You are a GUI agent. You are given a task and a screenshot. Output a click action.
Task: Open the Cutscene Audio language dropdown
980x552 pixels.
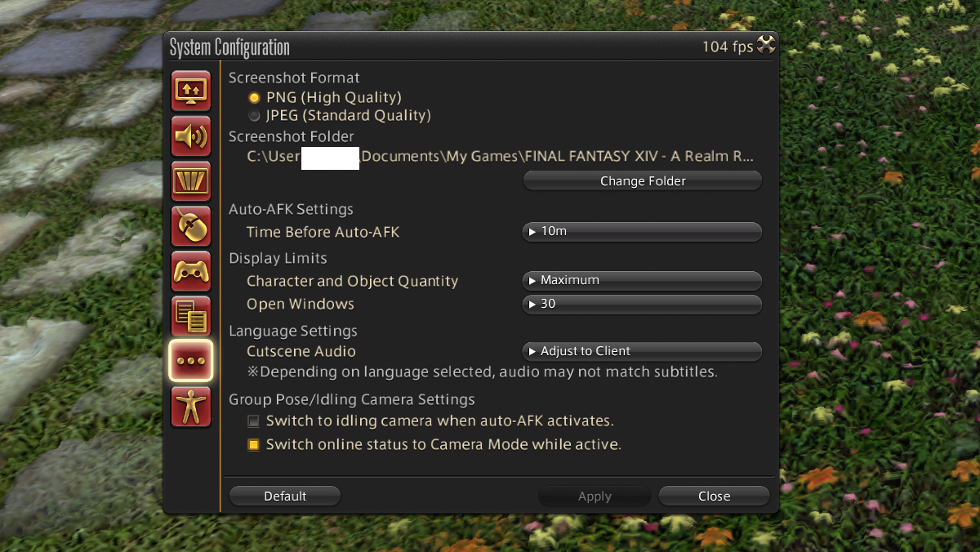[642, 351]
